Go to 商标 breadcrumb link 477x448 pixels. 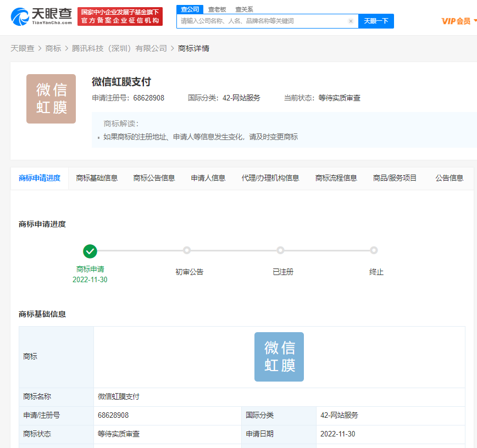53,48
